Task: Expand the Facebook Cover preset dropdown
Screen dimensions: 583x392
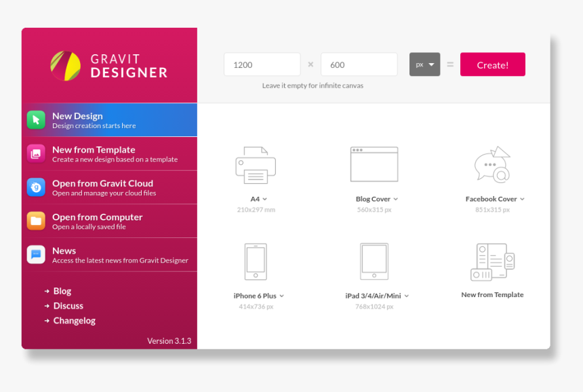Action: tap(522, 199)
